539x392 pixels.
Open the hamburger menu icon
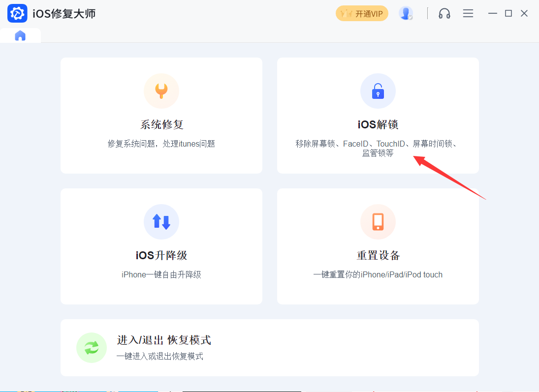click(x=468, y=13)
